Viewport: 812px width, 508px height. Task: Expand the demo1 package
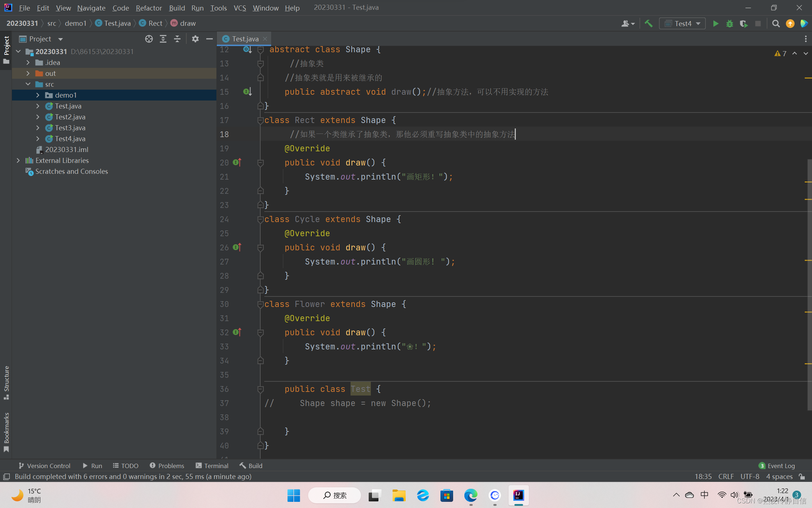click(x=38, y=95)
